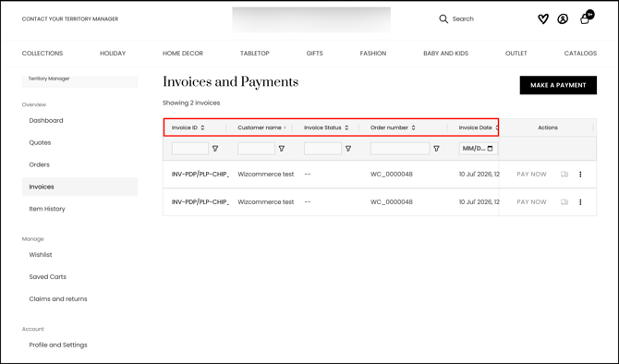Viewport: 619px width, 364px height.
Task: Sort by Invoice Status column arrows
Action: pyautogui.click(x=346, y=127)
